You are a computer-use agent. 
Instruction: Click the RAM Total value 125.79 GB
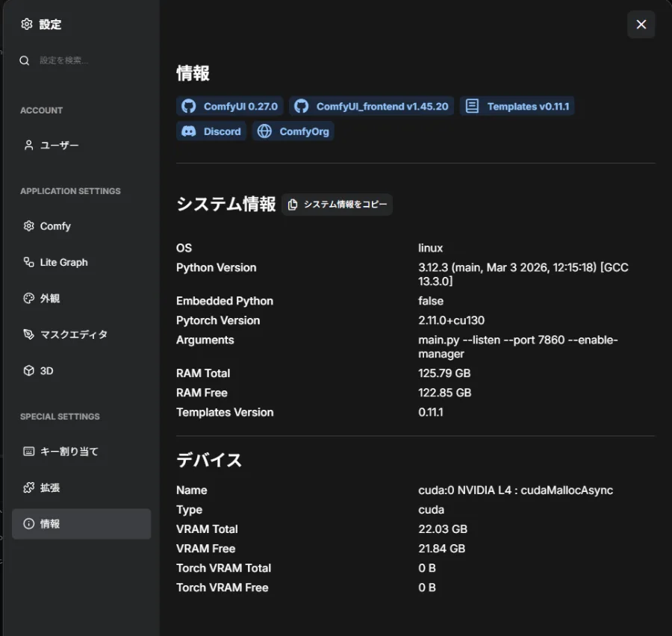coord(444,373)
